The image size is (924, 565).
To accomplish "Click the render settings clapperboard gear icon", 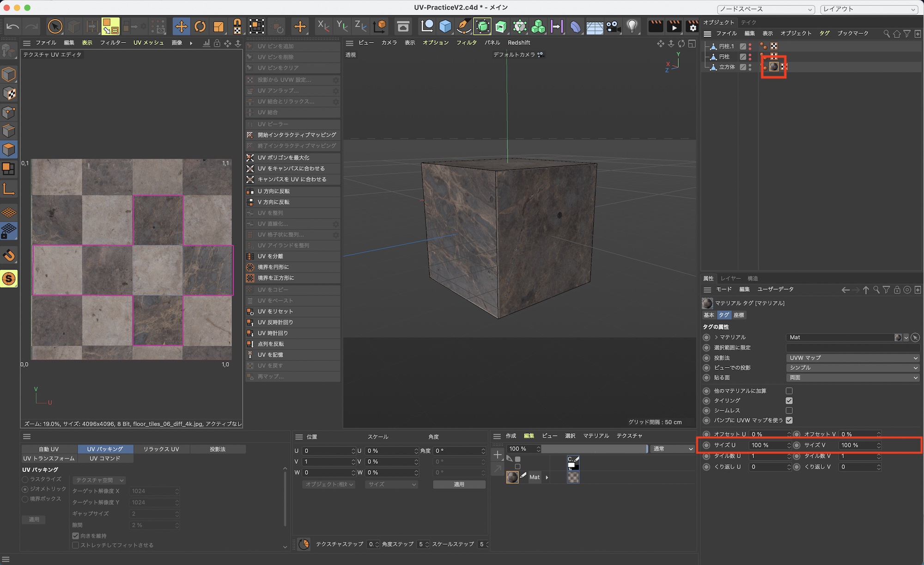I will [692, 26].
